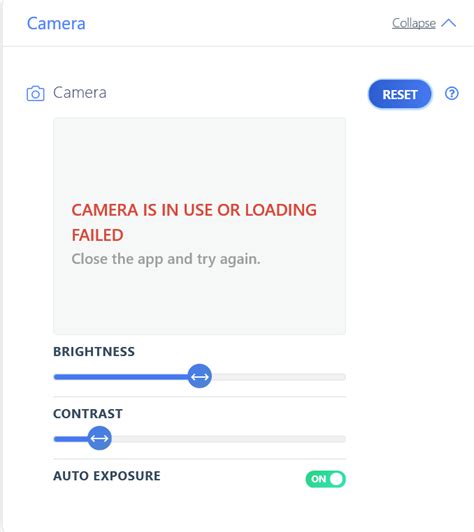Select the 'Camera is in use' error message

click(194, 222)
